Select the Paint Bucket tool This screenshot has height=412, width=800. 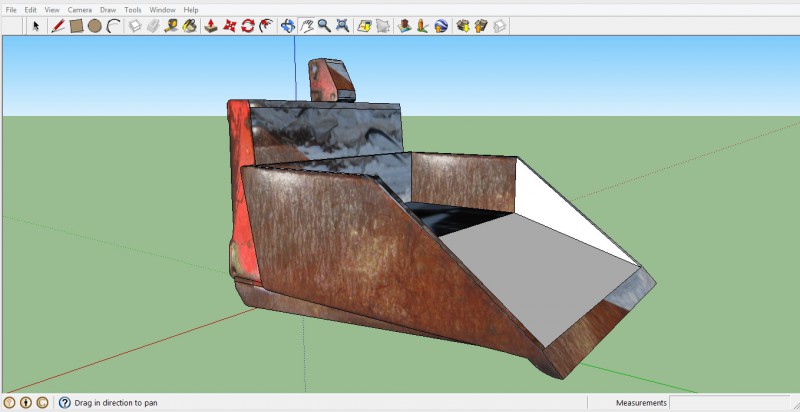[187, 25]
